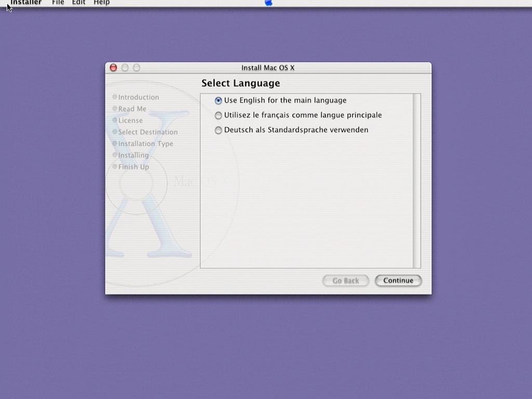This screenshot has width=532, height=399.
Task: Click the bullet beside Introduction step
Action: tap(115, 97)
